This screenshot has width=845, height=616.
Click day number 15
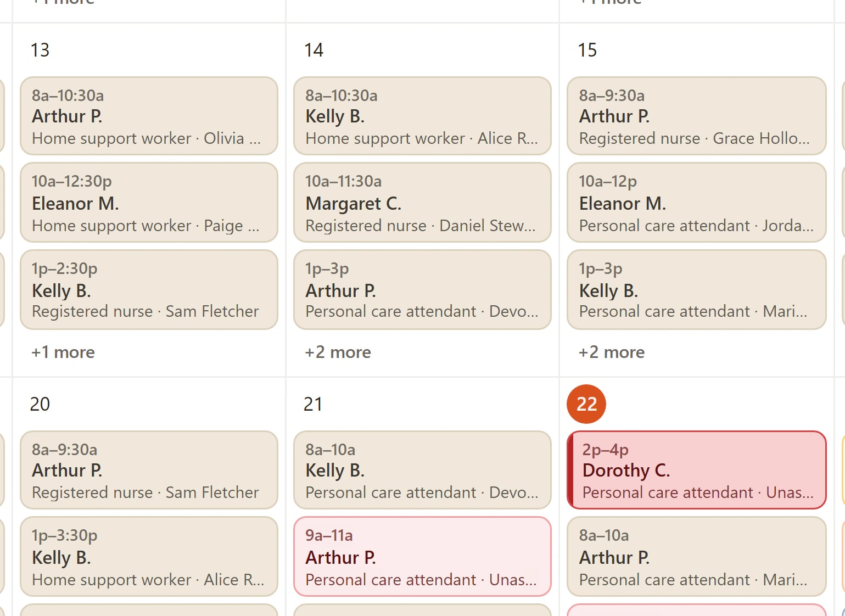pyautogui.click(x=587, y=50)
